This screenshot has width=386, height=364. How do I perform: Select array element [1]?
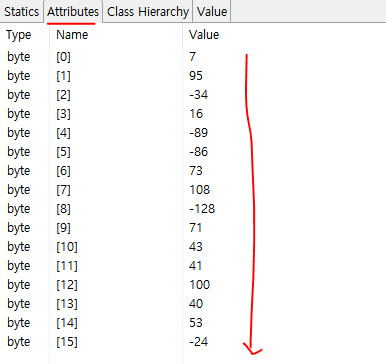point(63,76)
